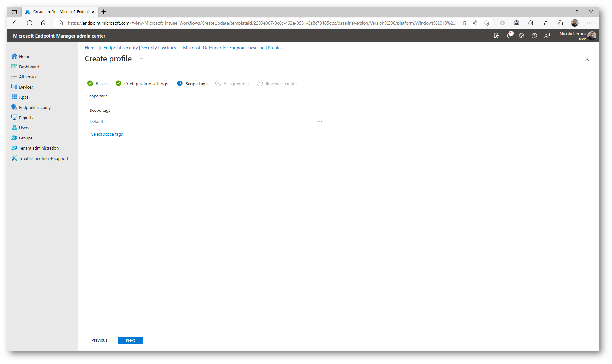The image size is (612, 364).
Task: Click the Previous button
Action: [99, 340]
